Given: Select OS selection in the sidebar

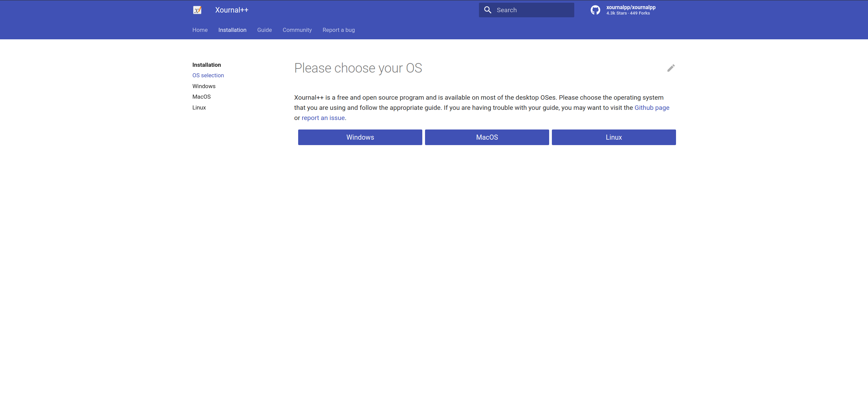Looking at the screenshot, I should (x=208, y=75).
